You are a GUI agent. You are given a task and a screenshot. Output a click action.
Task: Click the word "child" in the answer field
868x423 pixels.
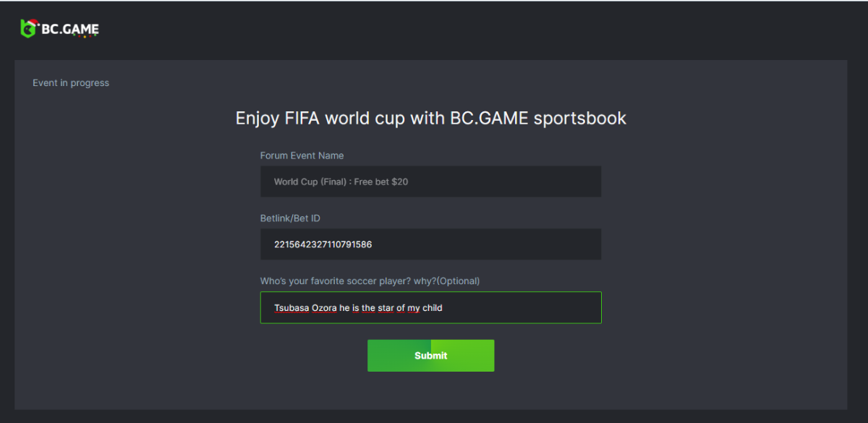pos(432,308)
